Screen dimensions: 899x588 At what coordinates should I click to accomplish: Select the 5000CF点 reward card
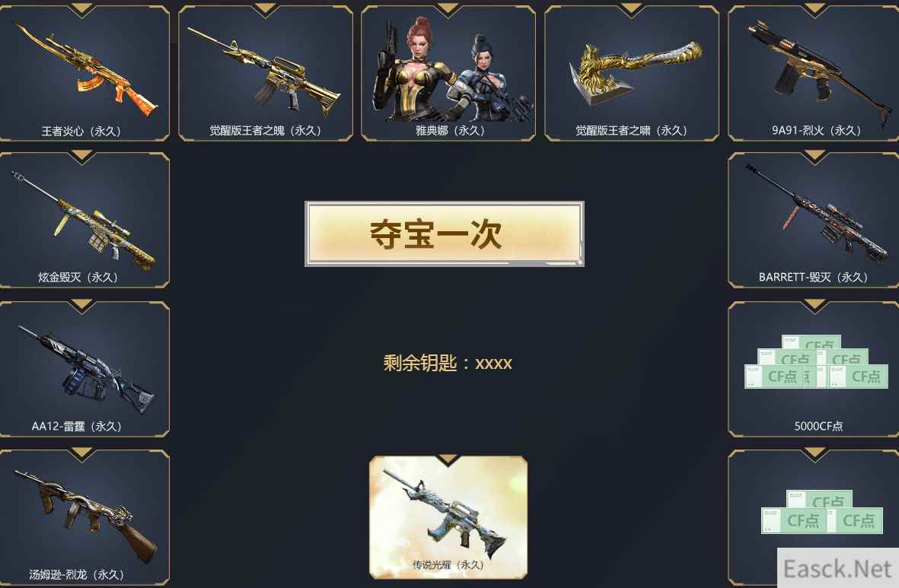[x=814, y=368]
